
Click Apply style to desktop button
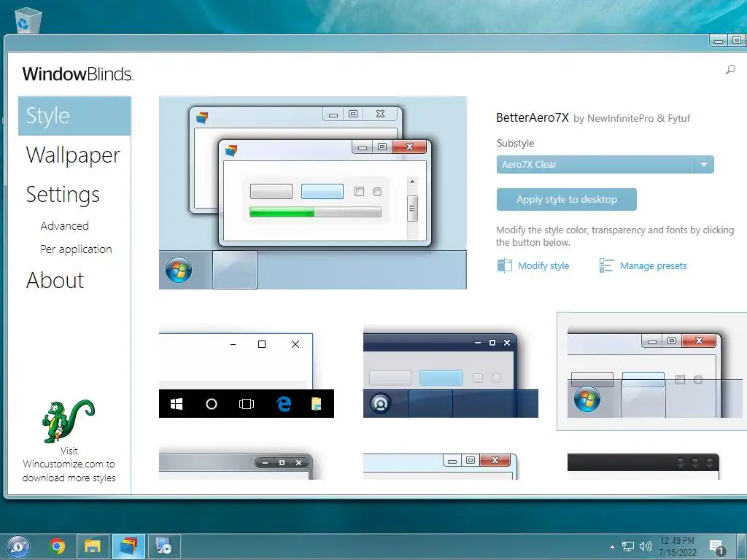pyautogui.click(x=566, y=200)
